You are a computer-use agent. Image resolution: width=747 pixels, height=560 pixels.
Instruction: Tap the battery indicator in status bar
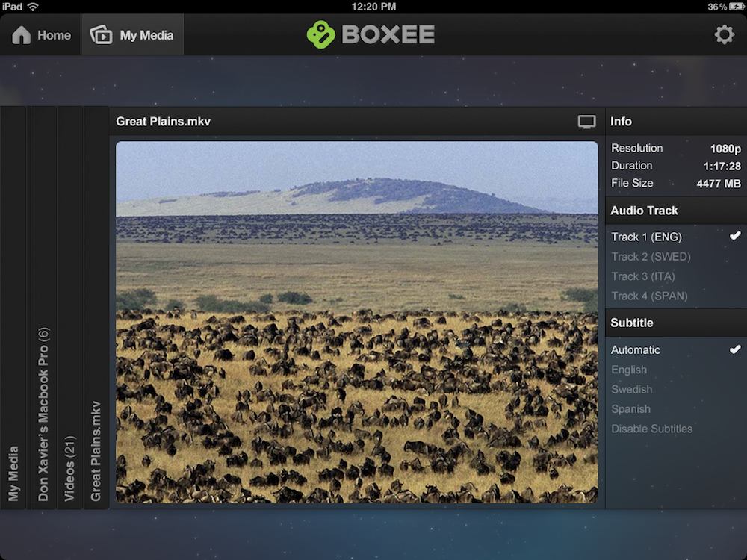(x=736, y=7)
